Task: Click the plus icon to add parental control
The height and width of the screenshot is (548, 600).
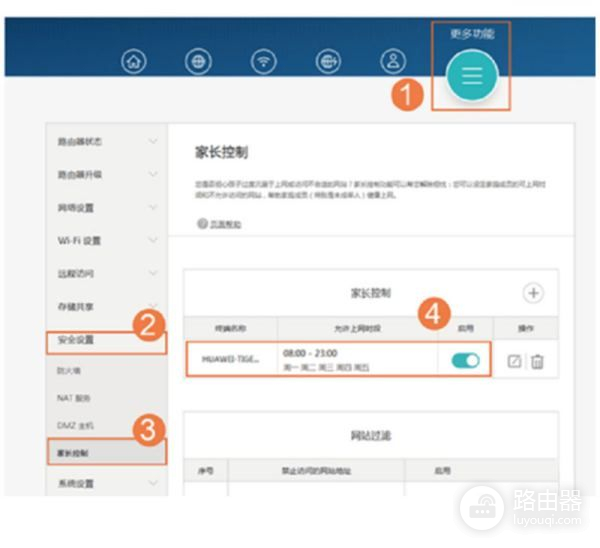Action: (533, 293)
